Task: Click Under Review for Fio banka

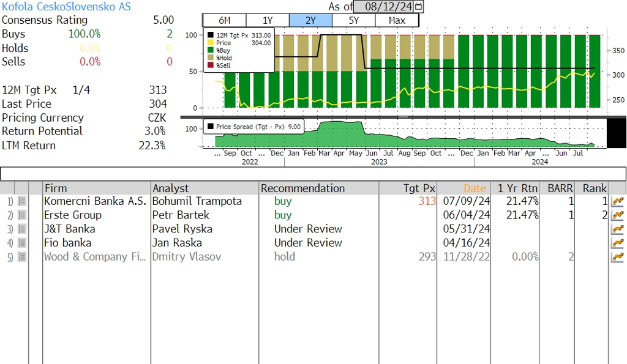Action: point(309,243)
